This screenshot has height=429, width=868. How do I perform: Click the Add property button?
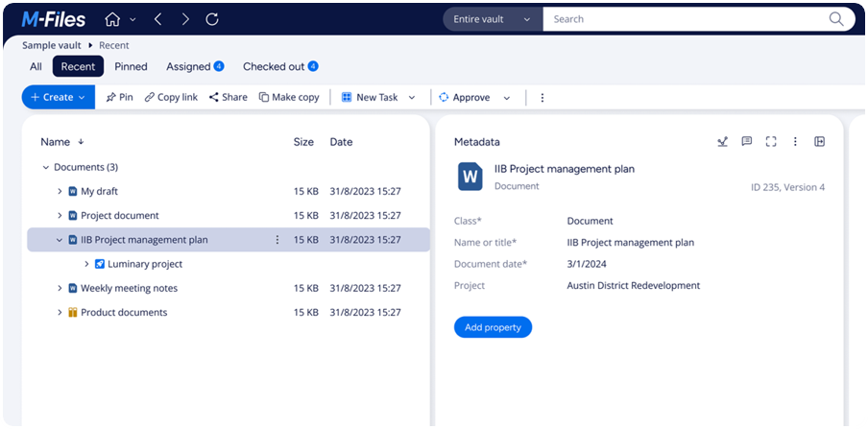tap(493, 327)
